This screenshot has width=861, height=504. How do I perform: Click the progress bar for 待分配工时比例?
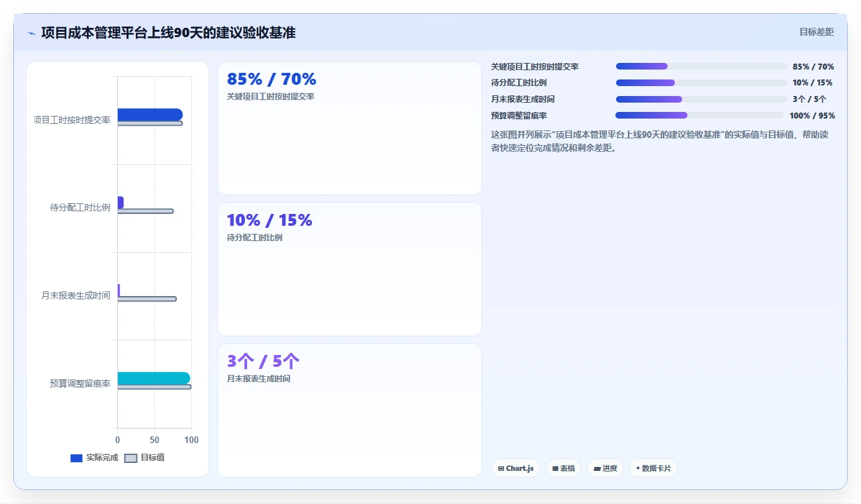click(x=701, y=83)
